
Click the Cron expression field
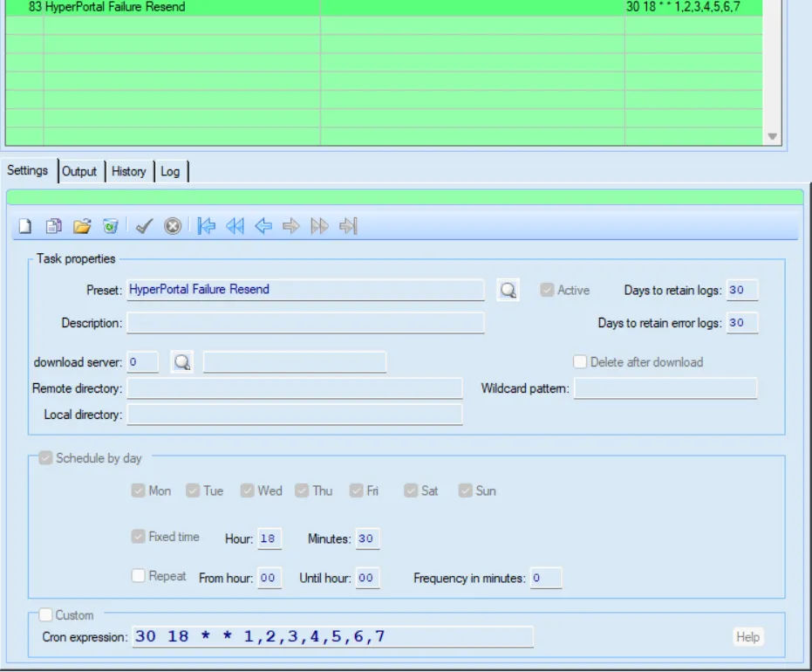point(332,637)
